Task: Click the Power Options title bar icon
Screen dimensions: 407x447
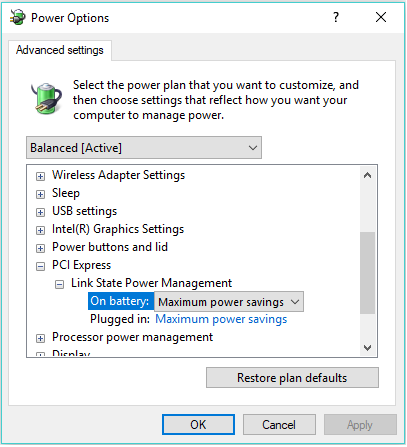Action: 18,17
